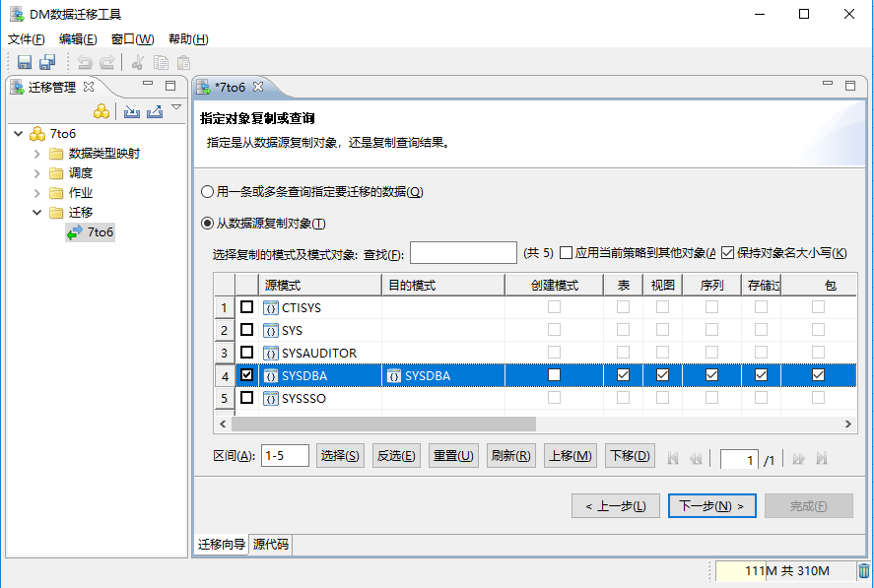This screenshot has height=588, width=874.
Task: Collapse the 迁移 folder in the tree
Action: pos(36,212)
